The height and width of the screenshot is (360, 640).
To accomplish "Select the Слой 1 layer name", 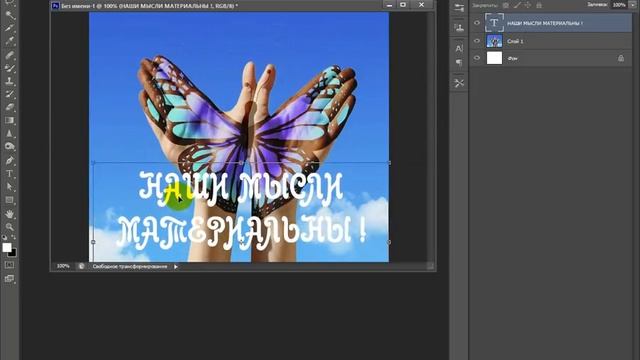I will tap(515, 41).
